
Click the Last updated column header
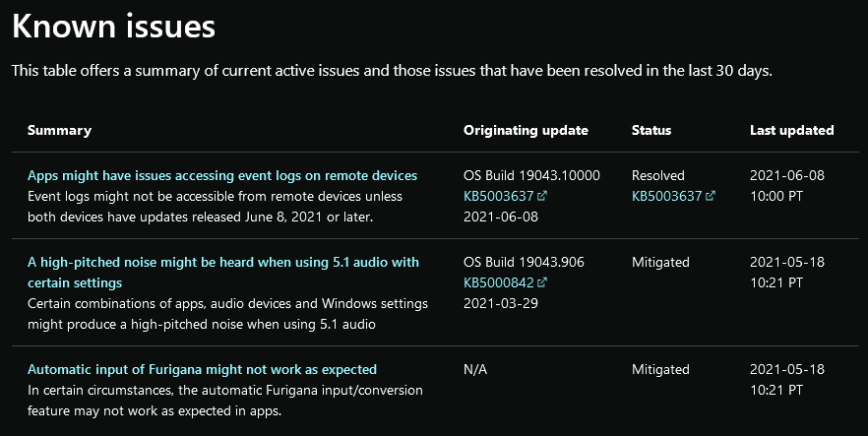791,131
